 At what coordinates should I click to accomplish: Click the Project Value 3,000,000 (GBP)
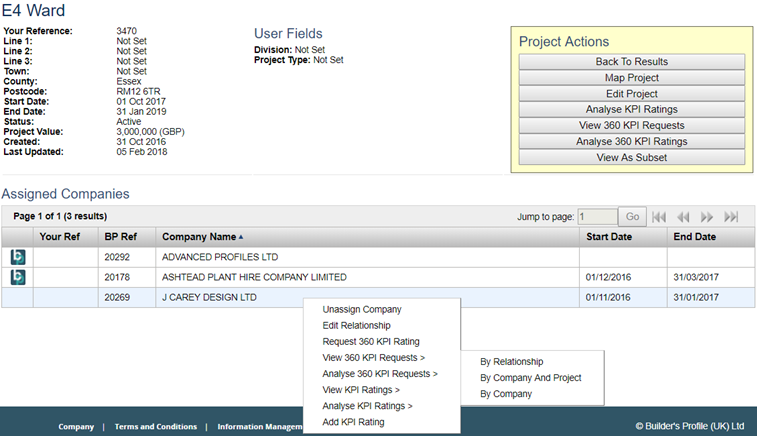(x=150, y=132)
